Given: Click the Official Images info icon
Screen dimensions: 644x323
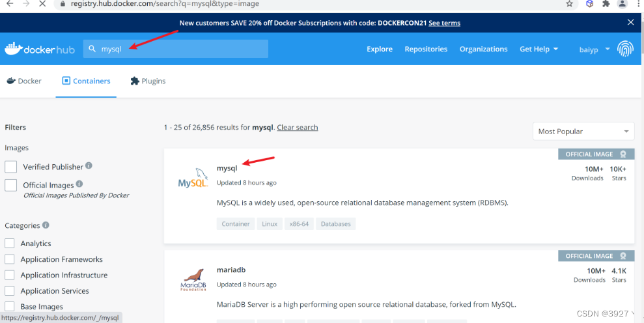Looking at the screenshot, I should 79,184.
